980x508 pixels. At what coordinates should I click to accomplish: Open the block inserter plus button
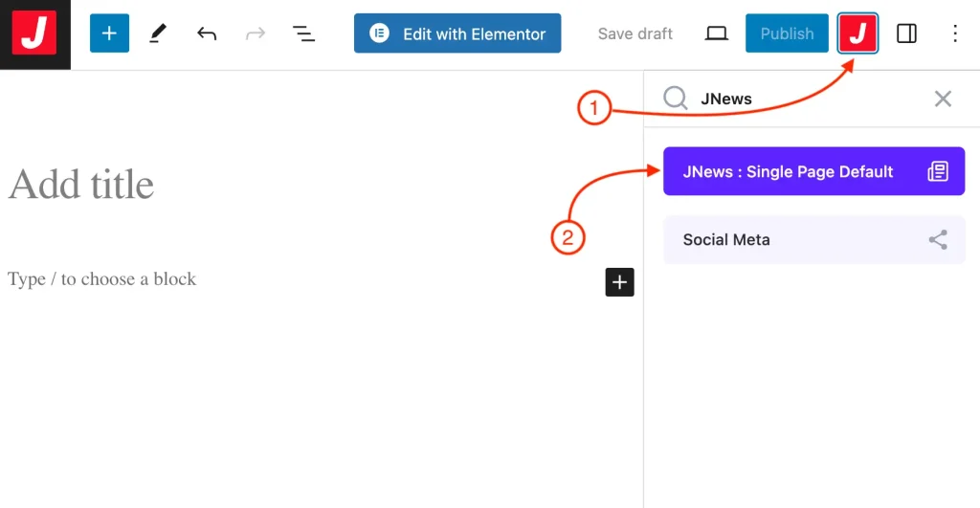[x=109, y=33]
